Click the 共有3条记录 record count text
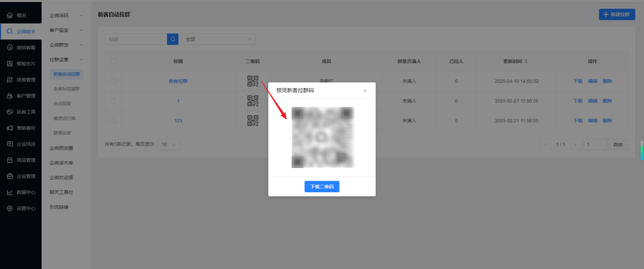This screenshot has width=644, height=269. click(117, 144)
